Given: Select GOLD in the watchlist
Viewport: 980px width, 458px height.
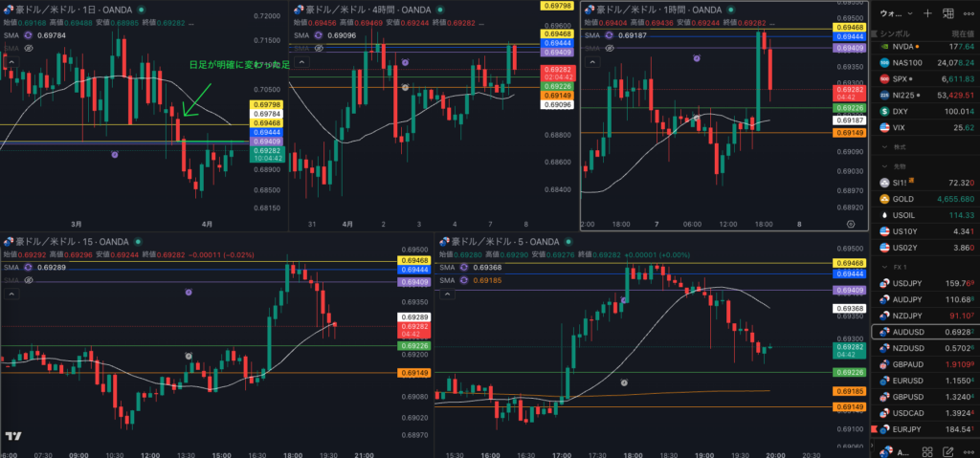Looking at the screenshot, I should 924,199.
